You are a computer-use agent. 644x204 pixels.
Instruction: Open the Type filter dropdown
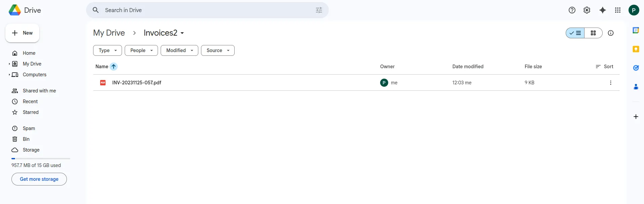click(108, 50)
